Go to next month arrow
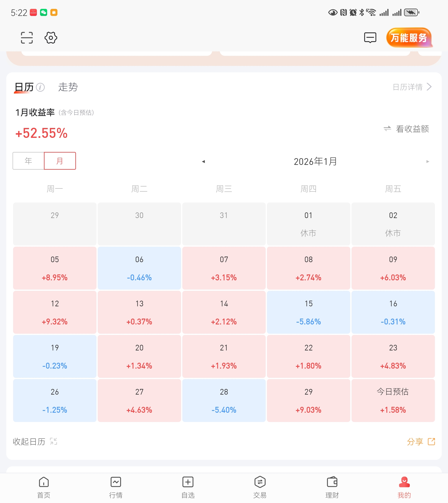 [x=428, y=161]
